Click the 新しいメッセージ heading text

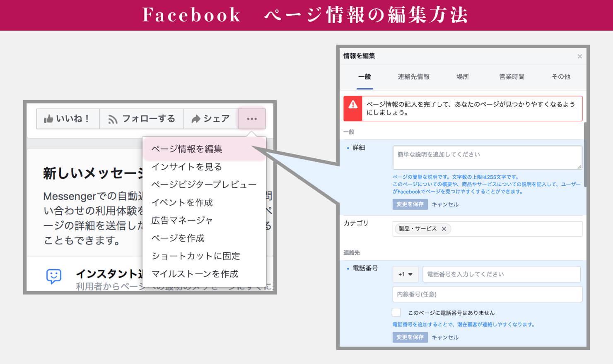tap(93, 173)
